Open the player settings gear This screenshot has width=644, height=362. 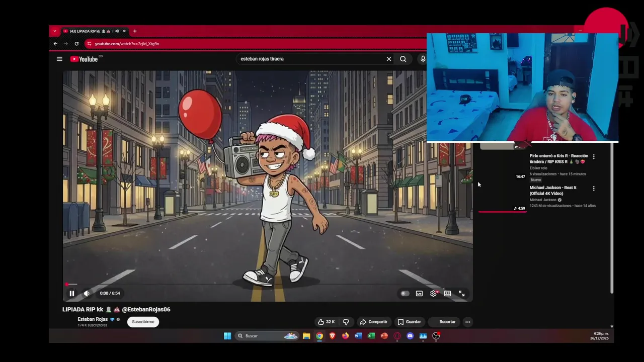click(433, 294)
